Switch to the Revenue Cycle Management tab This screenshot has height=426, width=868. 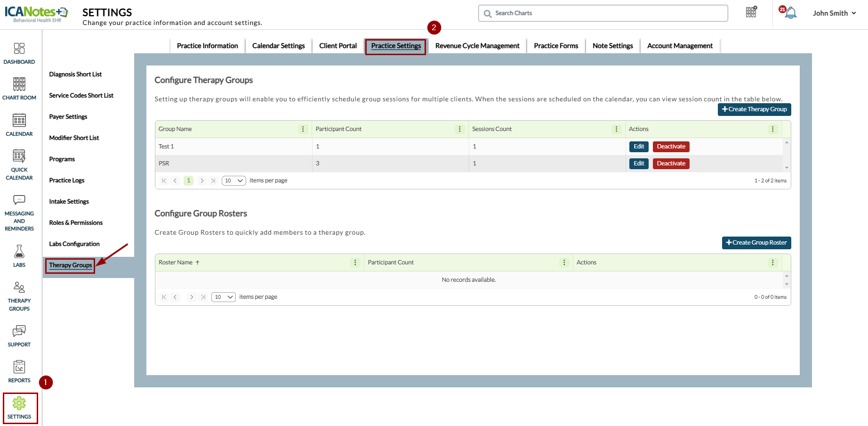477,46
